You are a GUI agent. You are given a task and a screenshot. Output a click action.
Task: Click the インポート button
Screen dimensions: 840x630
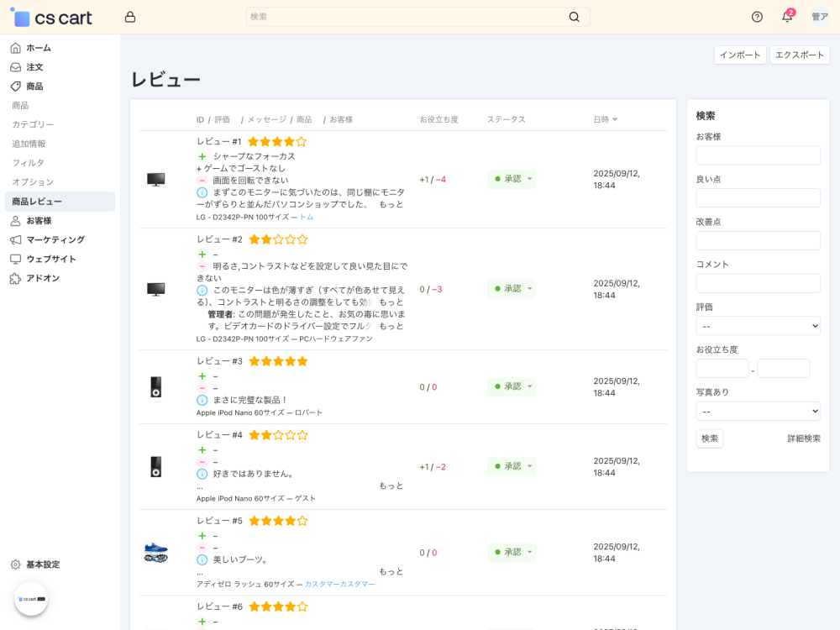point(740,55)
